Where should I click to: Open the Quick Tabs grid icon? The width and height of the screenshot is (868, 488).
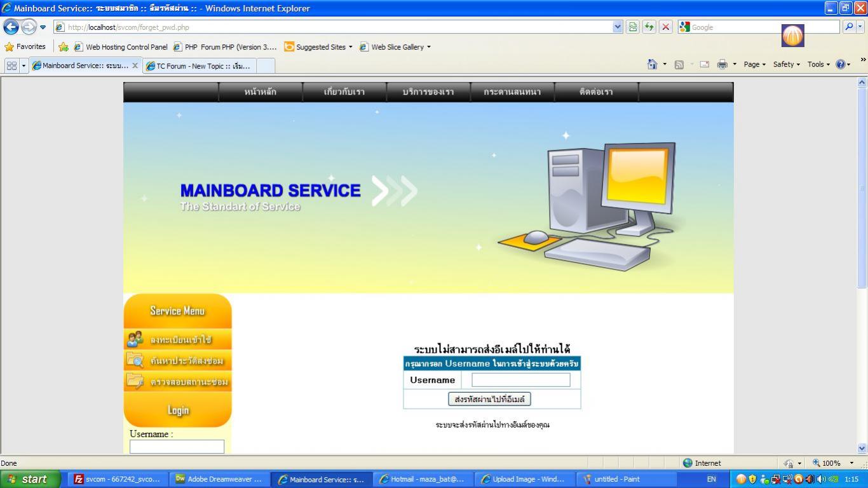(x=11, y=65)
